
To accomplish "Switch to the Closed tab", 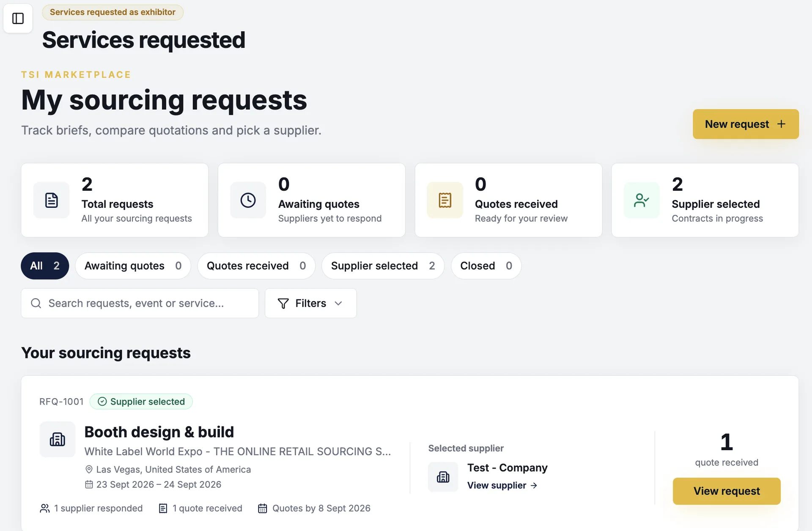I will pos(486,266).
